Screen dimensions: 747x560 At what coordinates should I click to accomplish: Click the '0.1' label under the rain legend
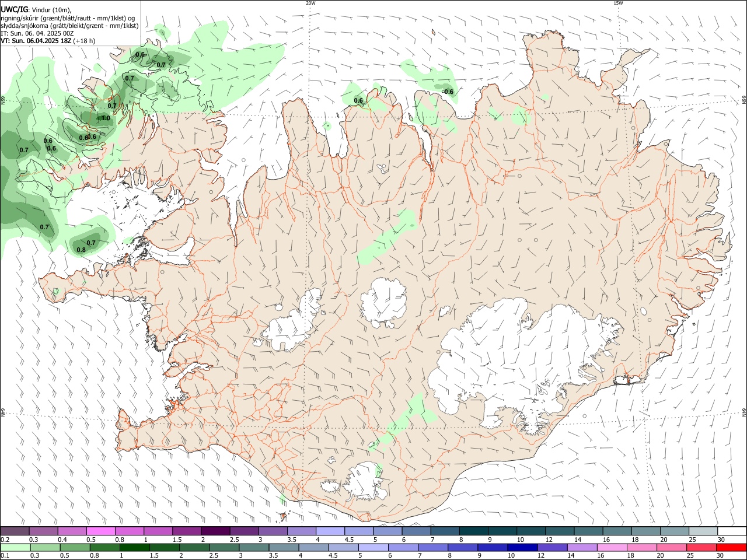(x=5, y=556)
